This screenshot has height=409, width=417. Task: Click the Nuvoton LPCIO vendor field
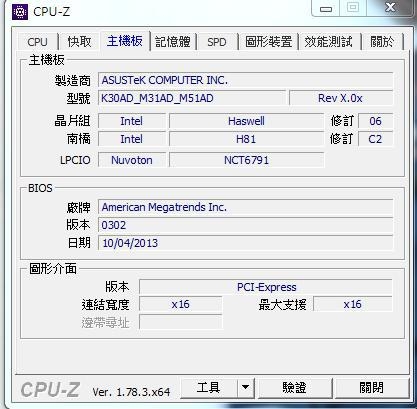pos(132,160)
